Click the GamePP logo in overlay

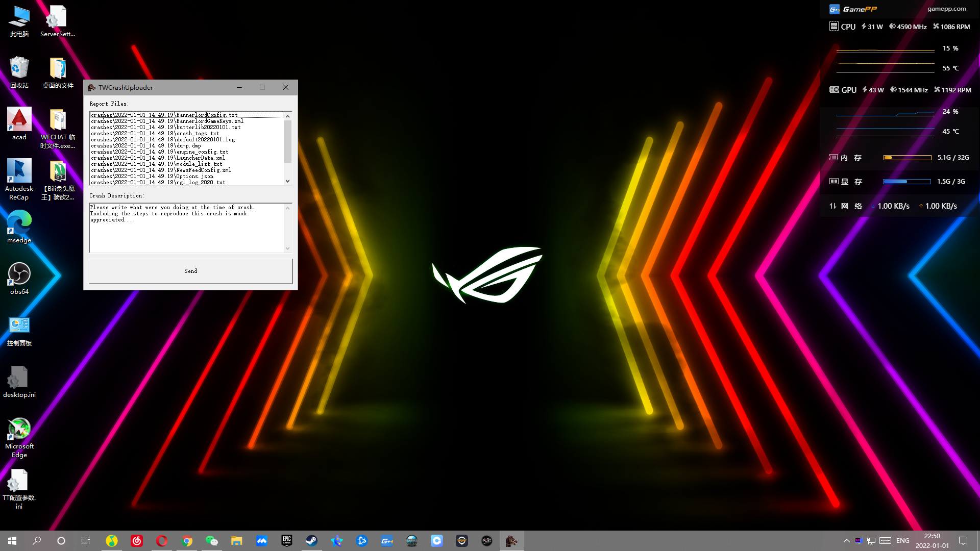pos(853,9)
